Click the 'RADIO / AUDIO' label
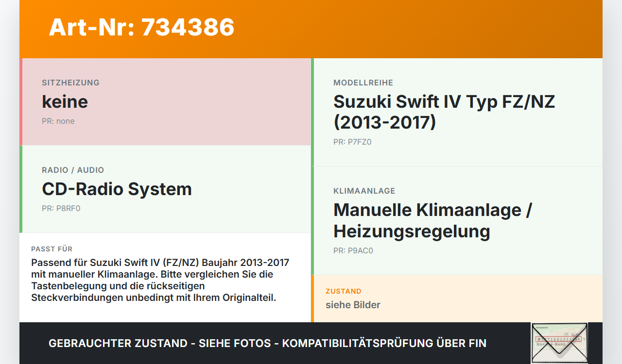Viewport: 622px width, 364px height. pyautogui.click(x=73, y=170)
